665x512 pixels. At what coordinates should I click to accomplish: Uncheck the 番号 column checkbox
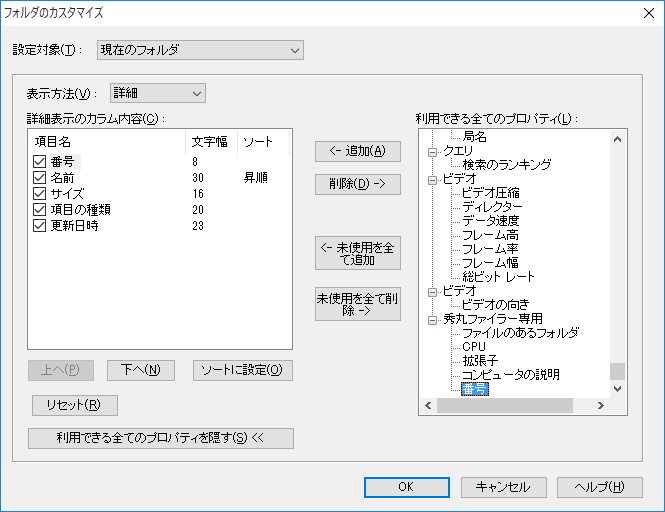[x=40, y=161]
